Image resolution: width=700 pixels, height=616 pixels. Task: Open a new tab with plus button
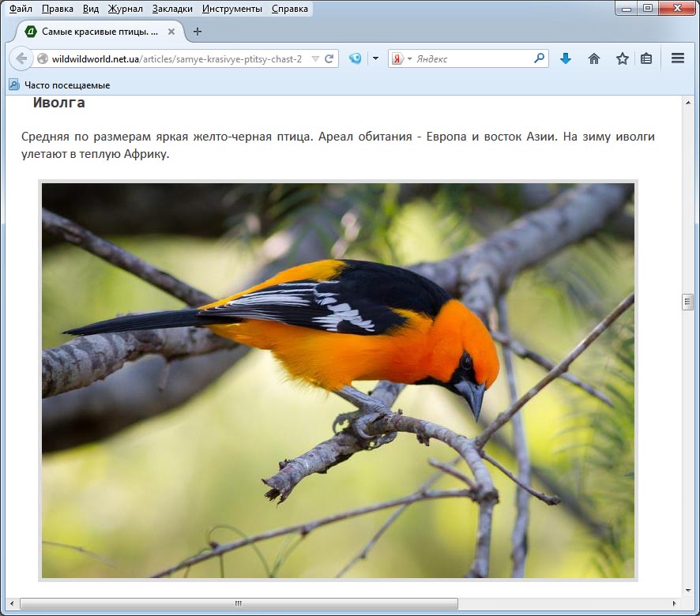coord(198,32)
